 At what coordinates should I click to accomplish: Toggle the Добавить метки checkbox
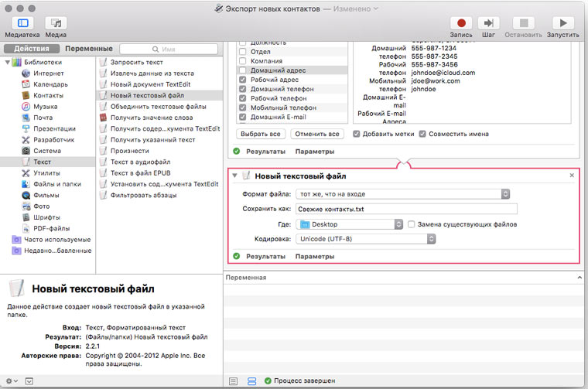point(356,134)
